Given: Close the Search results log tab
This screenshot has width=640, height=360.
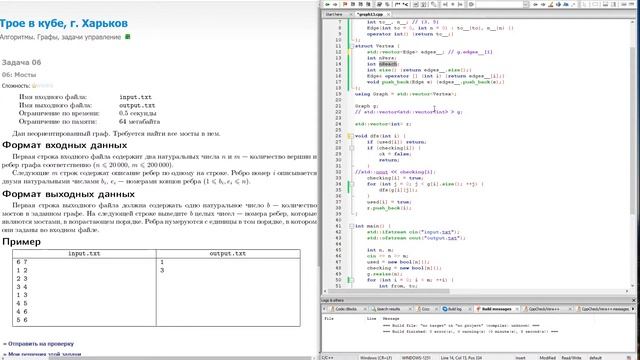Looking at the screenshot, I should pos(410,309).
